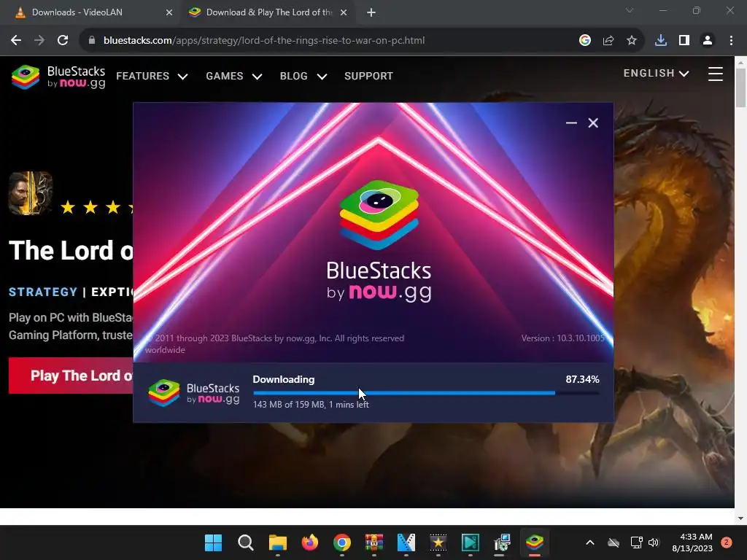Select the Download & Play Lord of the Rings tab
Image resolution: width=747 pixels, height=560 pixels.
[268, 12]
